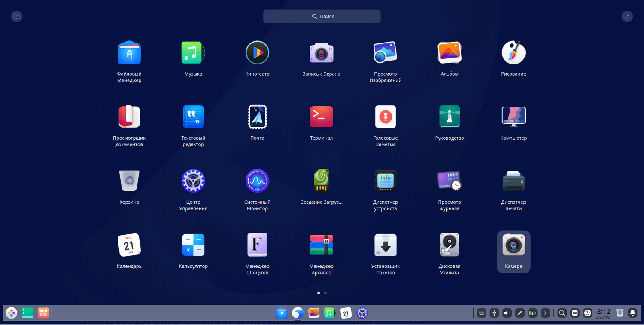Launch Менеджер Архивов
The image size is (644, 325).
pos(321,245)
